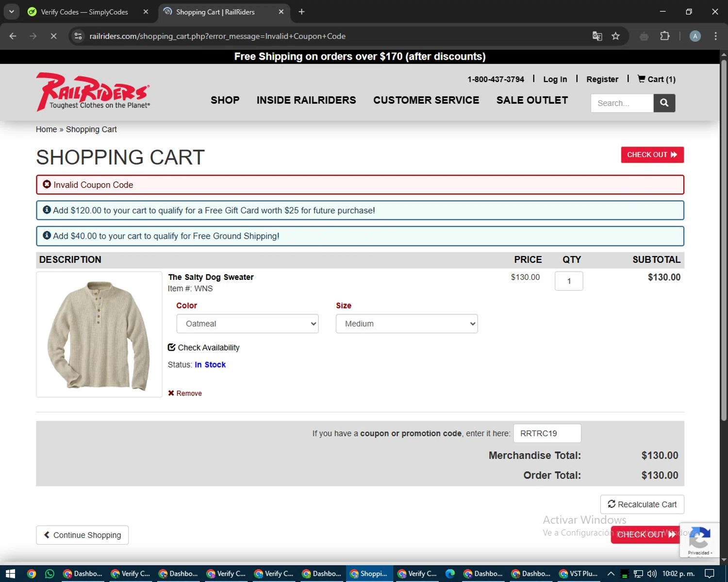The width and height of the screenshot is (728, 582).
Task: Open the Chrome profile avatar
Action: pos(695,36)
